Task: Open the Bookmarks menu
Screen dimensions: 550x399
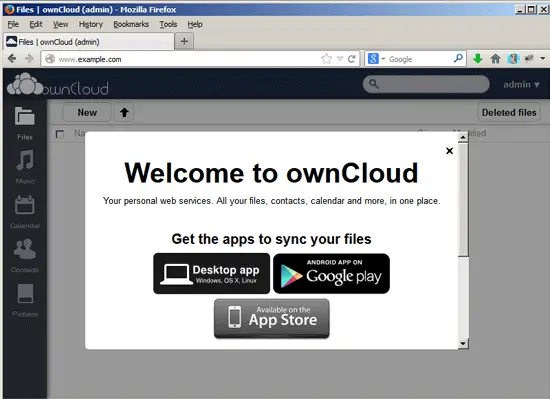Action: point(131,24)
